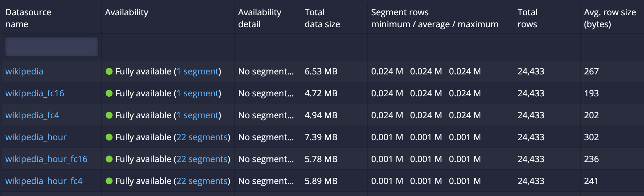Click the '1 segment' link for wikipedia
The image size is (644, 196).
click(198, 71)
